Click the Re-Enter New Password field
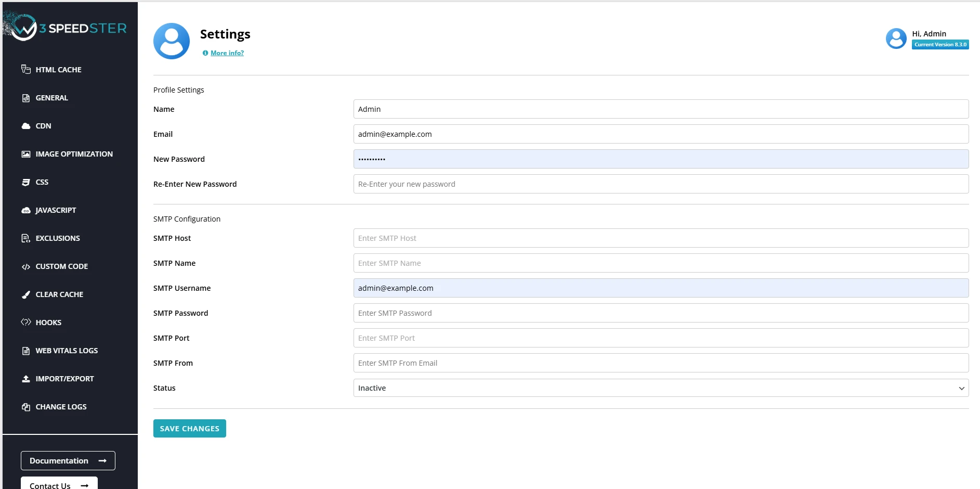The image size is (980, 489). 660,184
